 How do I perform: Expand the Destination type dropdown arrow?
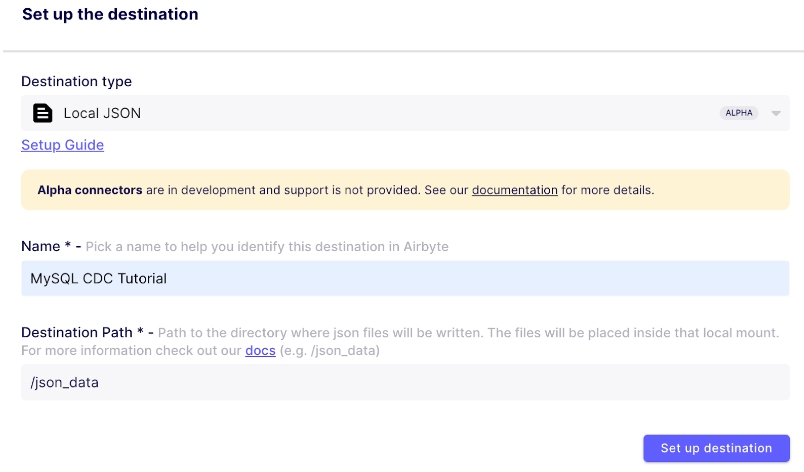click(x=775, y=113)
